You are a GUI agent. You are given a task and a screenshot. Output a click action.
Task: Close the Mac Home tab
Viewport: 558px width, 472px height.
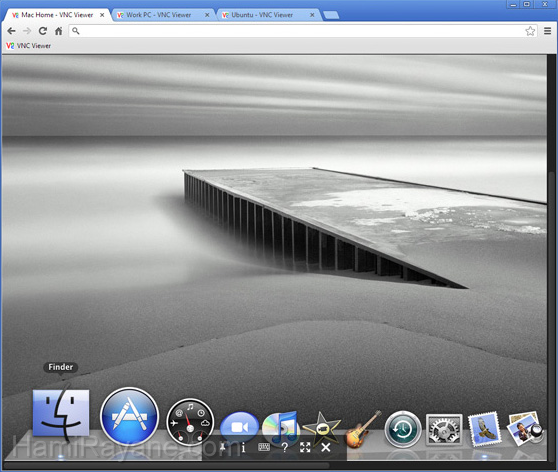(x=102, y=15)
